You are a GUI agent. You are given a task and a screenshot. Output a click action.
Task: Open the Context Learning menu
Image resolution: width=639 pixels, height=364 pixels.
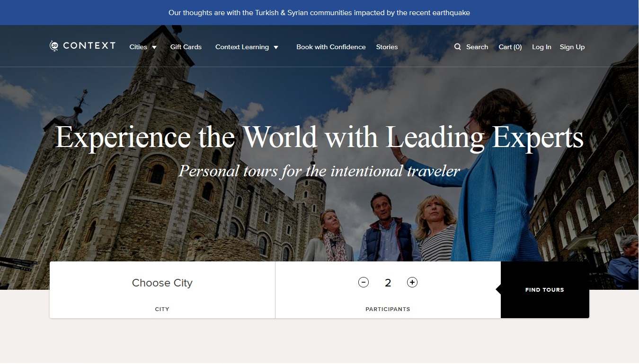point(242,47)
